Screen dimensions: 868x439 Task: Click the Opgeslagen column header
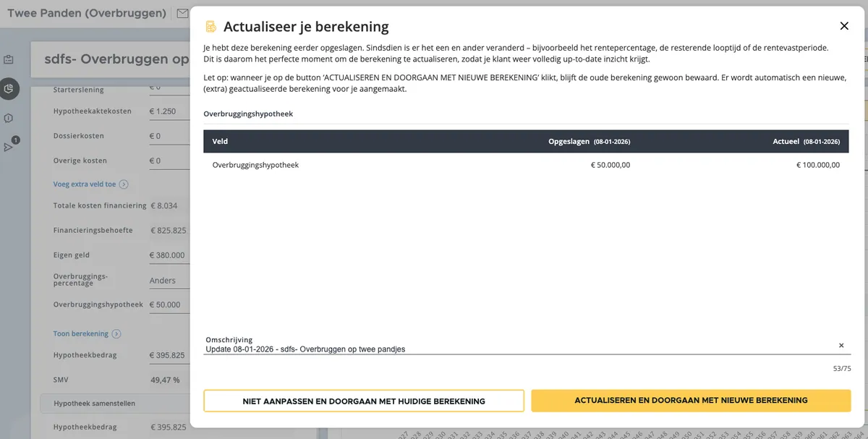589,142
